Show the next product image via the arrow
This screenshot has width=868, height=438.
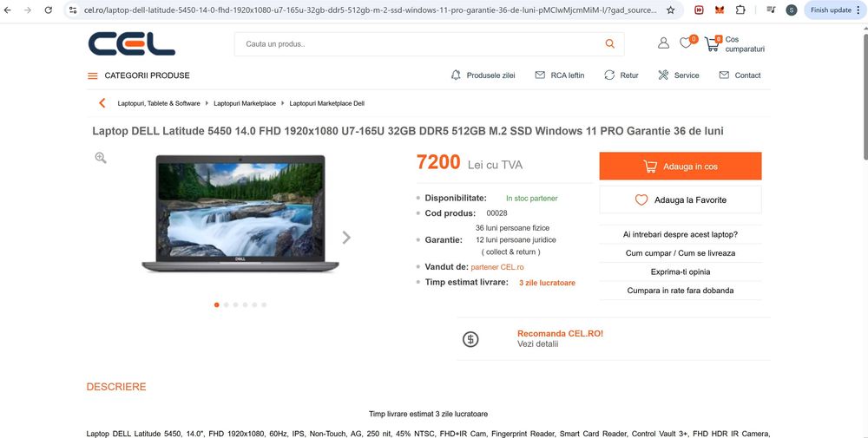[346, 238]
